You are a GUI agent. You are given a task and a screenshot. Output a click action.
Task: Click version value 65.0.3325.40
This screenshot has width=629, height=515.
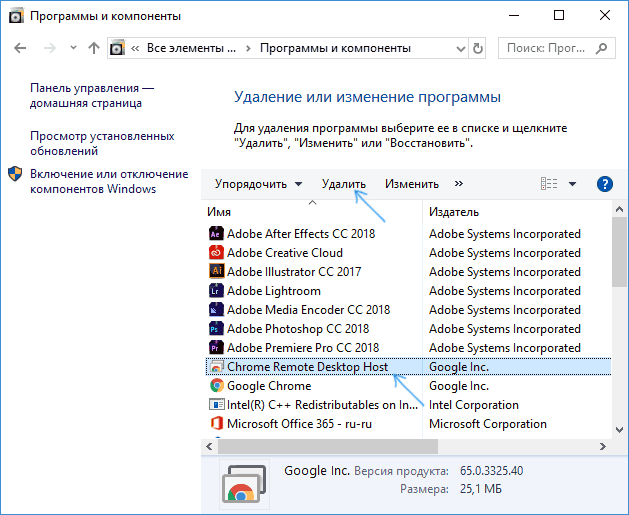pos(491,470)
